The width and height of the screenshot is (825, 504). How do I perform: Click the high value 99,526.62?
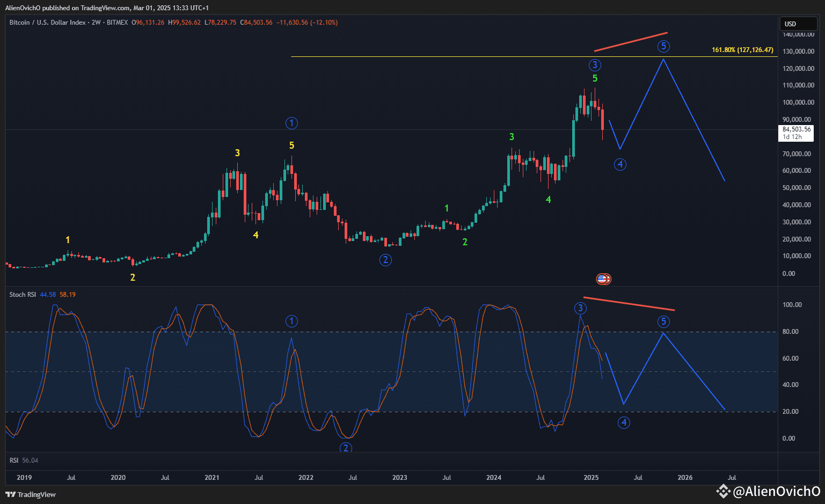click(187, 23)
